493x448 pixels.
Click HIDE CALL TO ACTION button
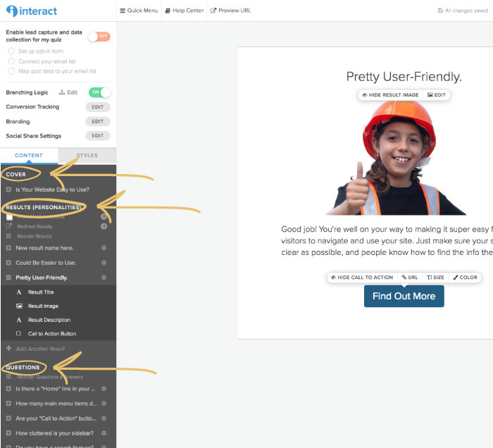(362, 278)
